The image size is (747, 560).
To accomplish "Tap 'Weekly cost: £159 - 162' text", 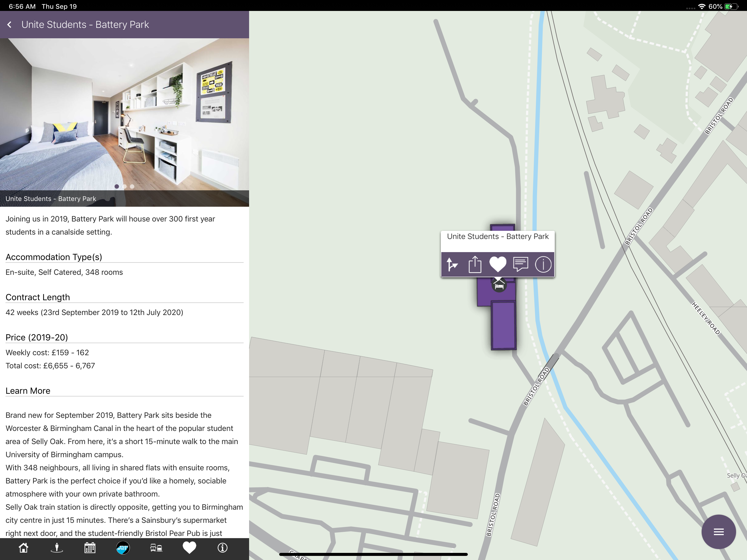I will [47, 353].
